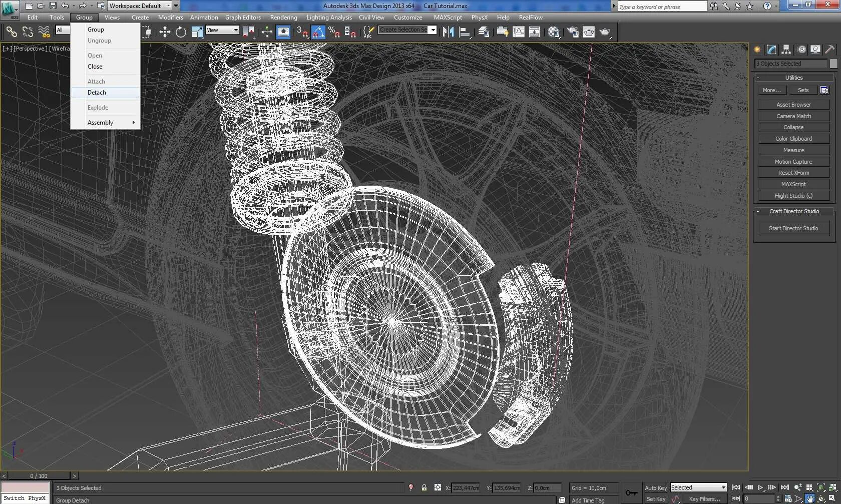
Task: Open Rendered Frame Window
Action: pyautogui.click(x=589, y=32)
